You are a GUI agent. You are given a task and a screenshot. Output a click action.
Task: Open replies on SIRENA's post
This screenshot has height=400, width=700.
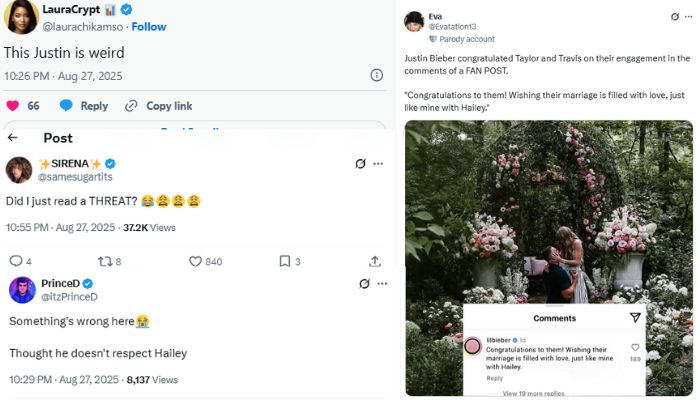click(x=16, y=261)
